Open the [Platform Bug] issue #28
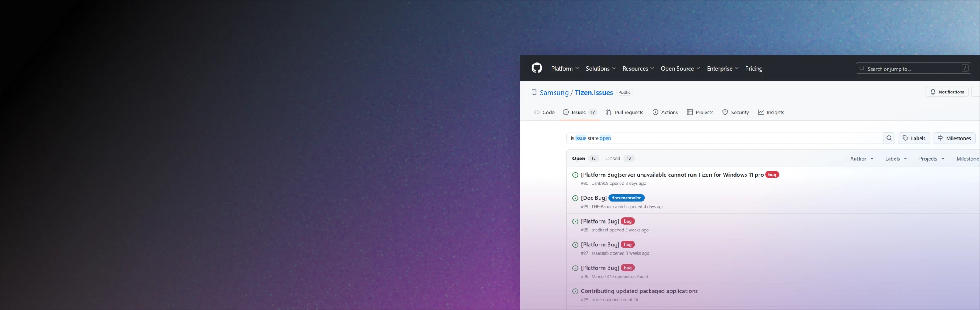980x310 pixels. point(600,221)
